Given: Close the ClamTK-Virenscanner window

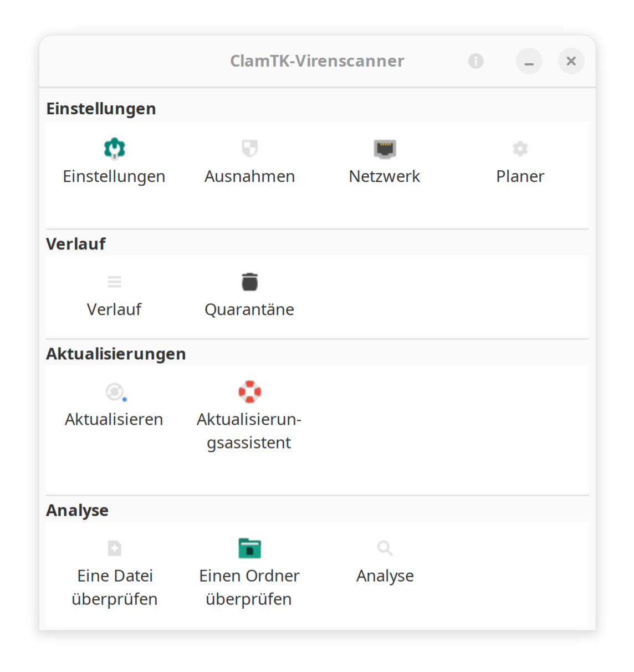Looking at the screenshot, I should (571, 61).
